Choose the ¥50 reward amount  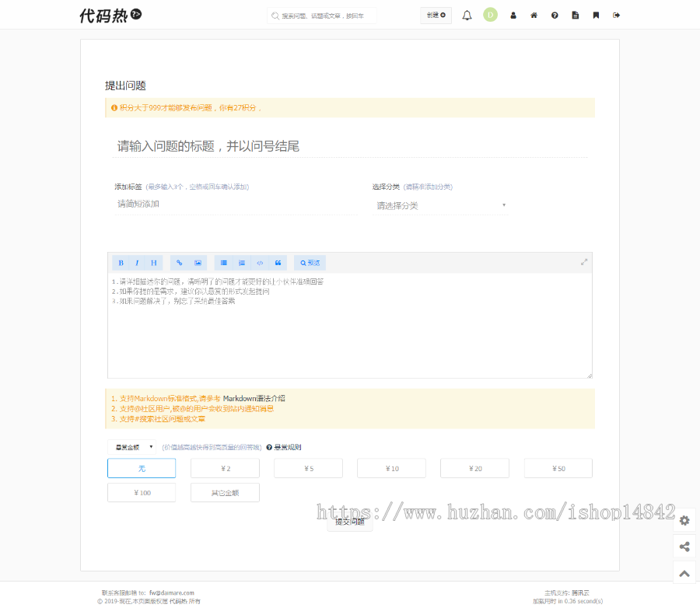point(558,468)
